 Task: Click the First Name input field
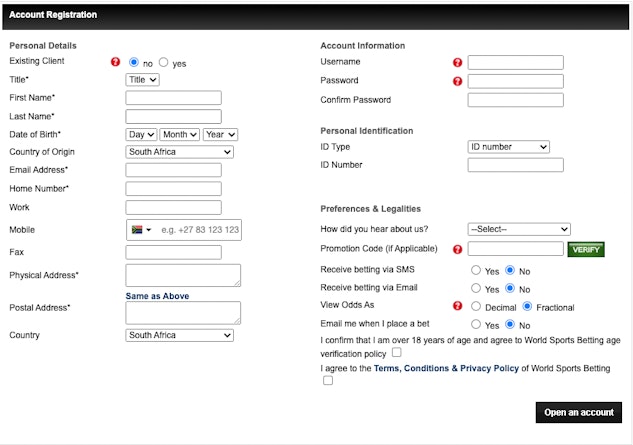tap(174, 98)
